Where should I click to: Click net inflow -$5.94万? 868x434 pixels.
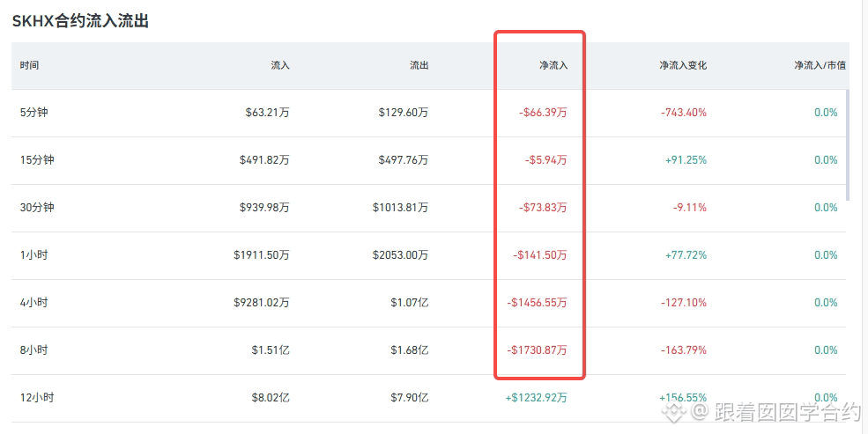[546, 159]
